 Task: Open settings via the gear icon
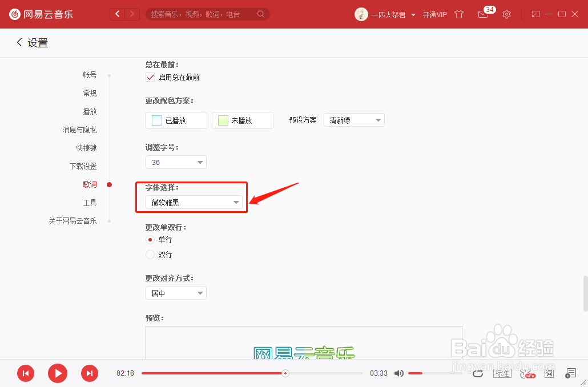(x=506, y=15)
